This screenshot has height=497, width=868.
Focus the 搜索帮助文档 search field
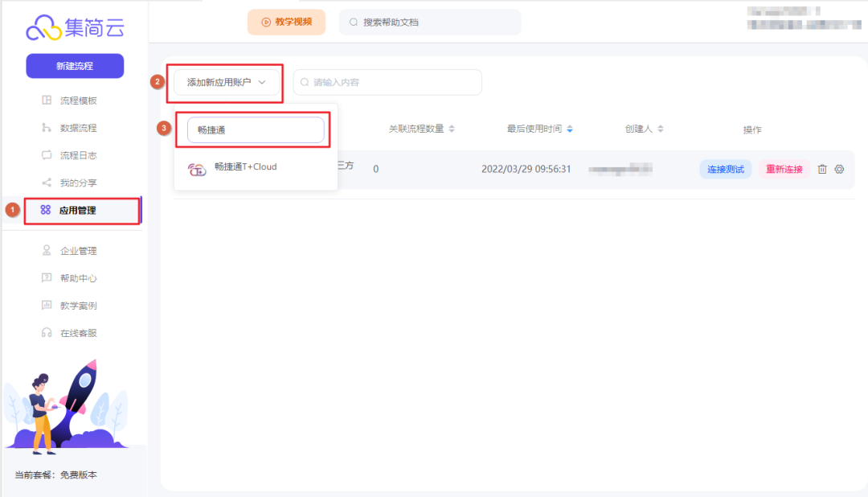429,23
